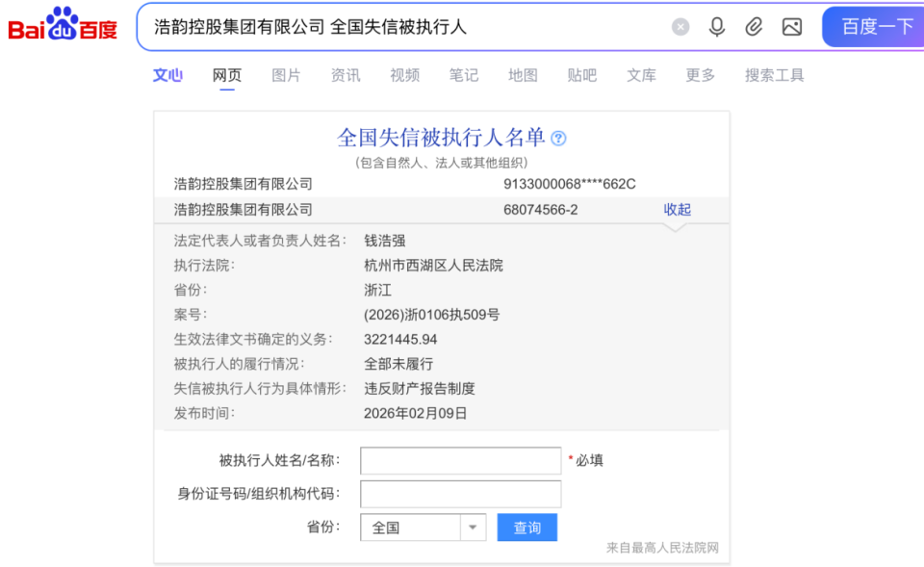The height and width of the screenshot is (567, 924).
Task: Switch to the 资讯 tab
Action: click(346, 75)
